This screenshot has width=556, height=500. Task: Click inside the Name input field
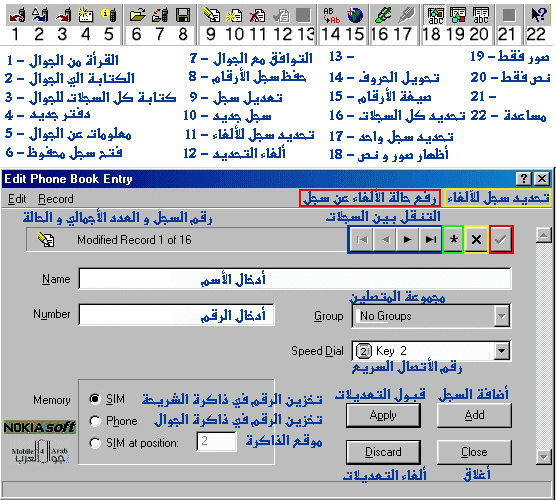pos(295,279)
